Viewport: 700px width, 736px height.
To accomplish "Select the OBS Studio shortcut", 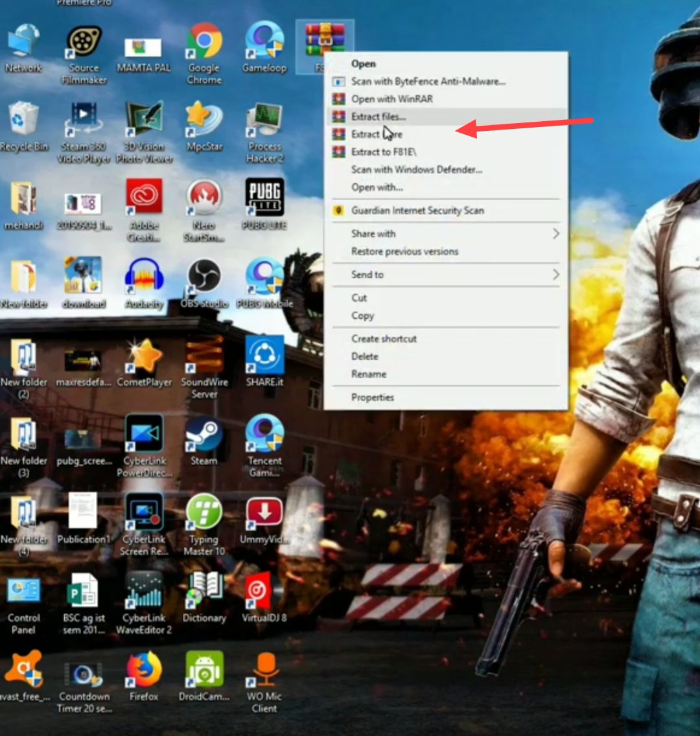I will [x=204, y=284].
